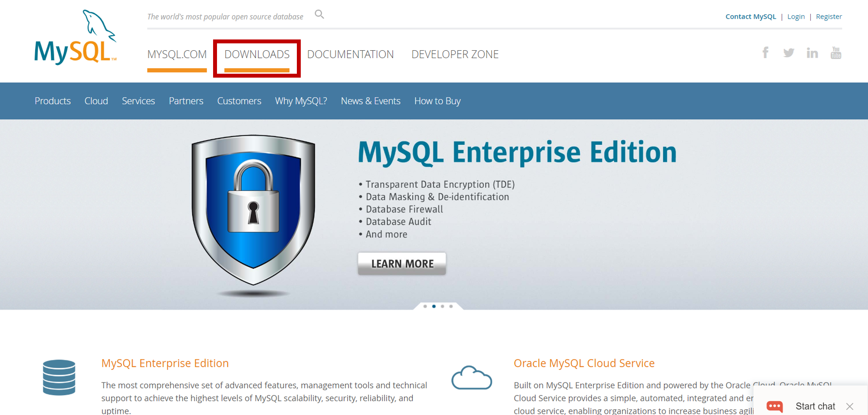The height and width of the screenshot is (415, 868).
Task: Click the Contact MySQL link
Action: point(751,16)
